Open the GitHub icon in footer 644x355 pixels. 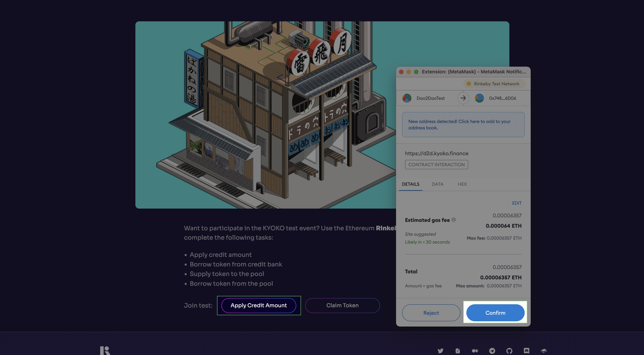tap(509, 351)
